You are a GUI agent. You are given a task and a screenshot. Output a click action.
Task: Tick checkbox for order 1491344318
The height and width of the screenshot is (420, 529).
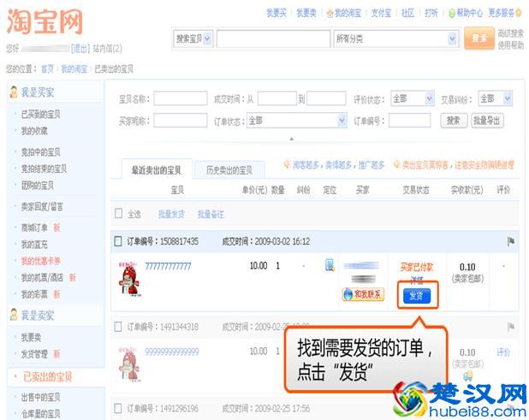coord(118,326)
